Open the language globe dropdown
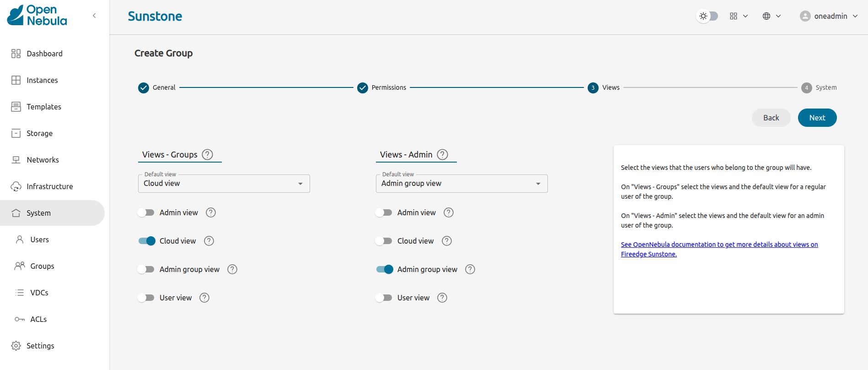This screenshot has height=370, width=868. point(772,16)
